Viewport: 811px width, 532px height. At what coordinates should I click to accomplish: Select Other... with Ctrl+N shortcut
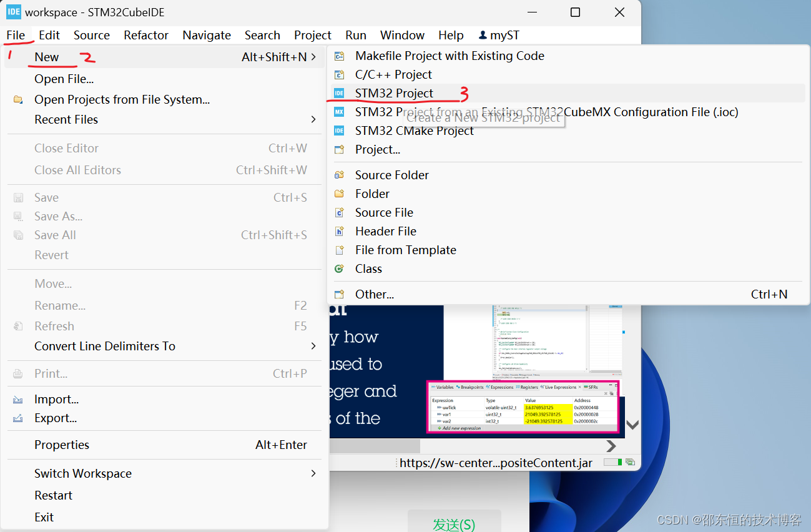click(567, 294)
